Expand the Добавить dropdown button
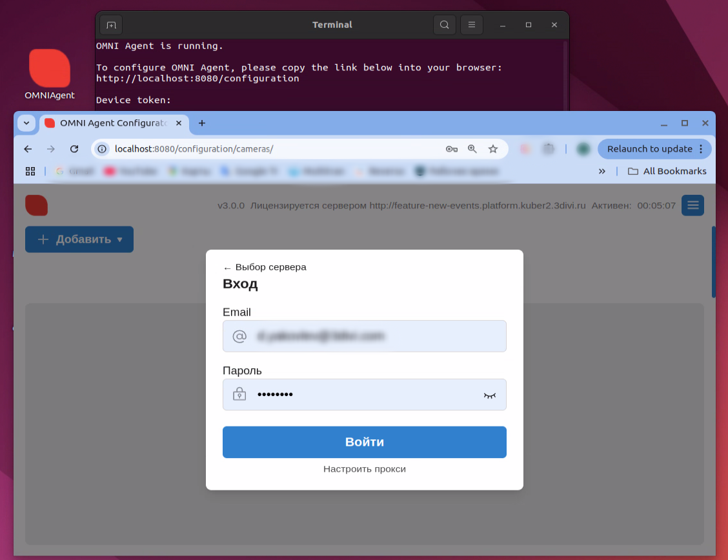The width and height of the screenshot is (728, 560). point(79,239)
